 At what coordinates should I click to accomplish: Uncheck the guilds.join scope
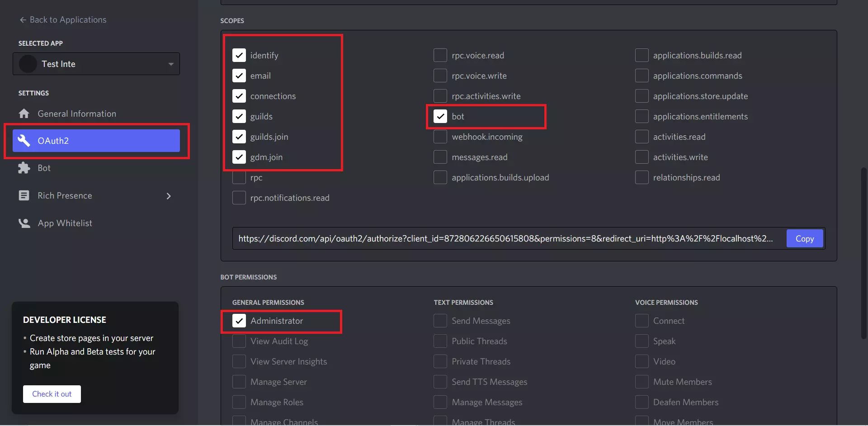pos(239,137)
